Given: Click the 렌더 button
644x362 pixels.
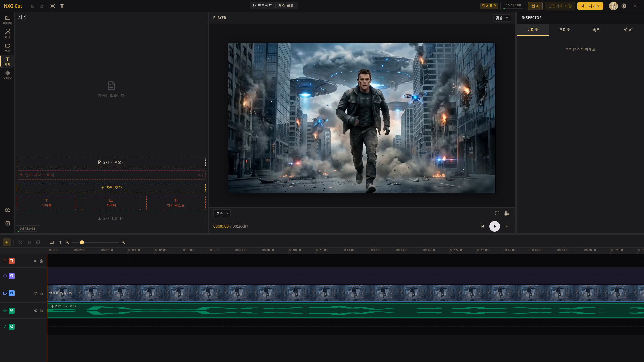Looking at the screenshot, I should tap(535, 6).
